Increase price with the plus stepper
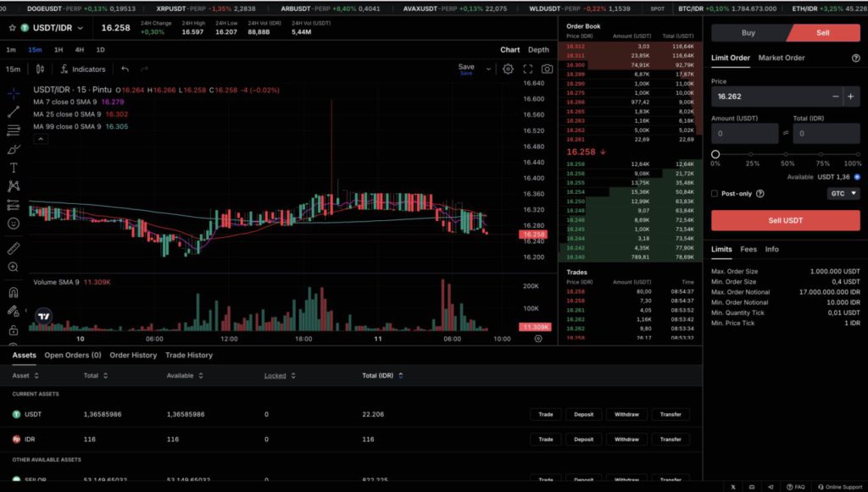 pyautogui.click(x=851, y=97)
